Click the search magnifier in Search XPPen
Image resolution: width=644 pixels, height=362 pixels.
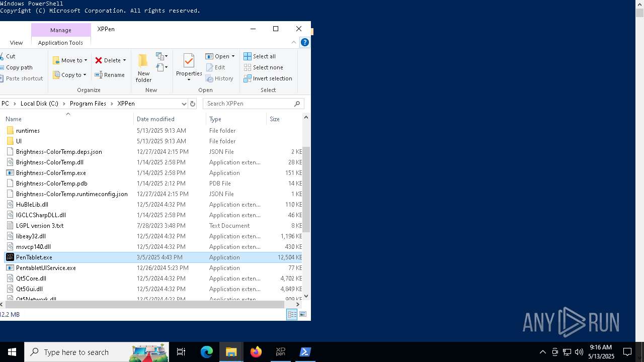click(297, 104)
